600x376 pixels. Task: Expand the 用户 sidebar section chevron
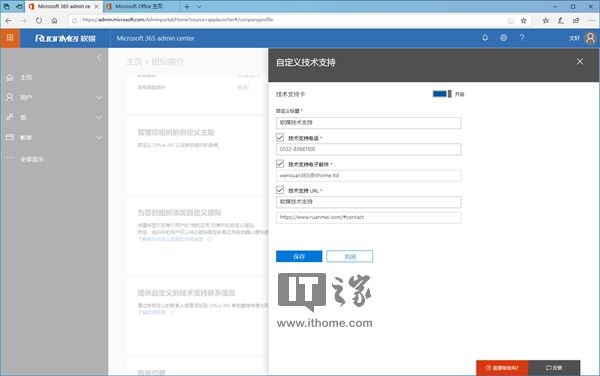tap(99, 98)
